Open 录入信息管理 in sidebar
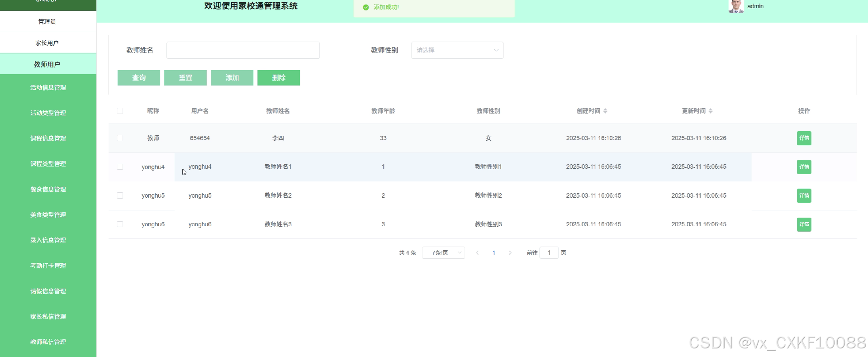The image size is (868, 357). pyautogui.click(x=48, y=240)
